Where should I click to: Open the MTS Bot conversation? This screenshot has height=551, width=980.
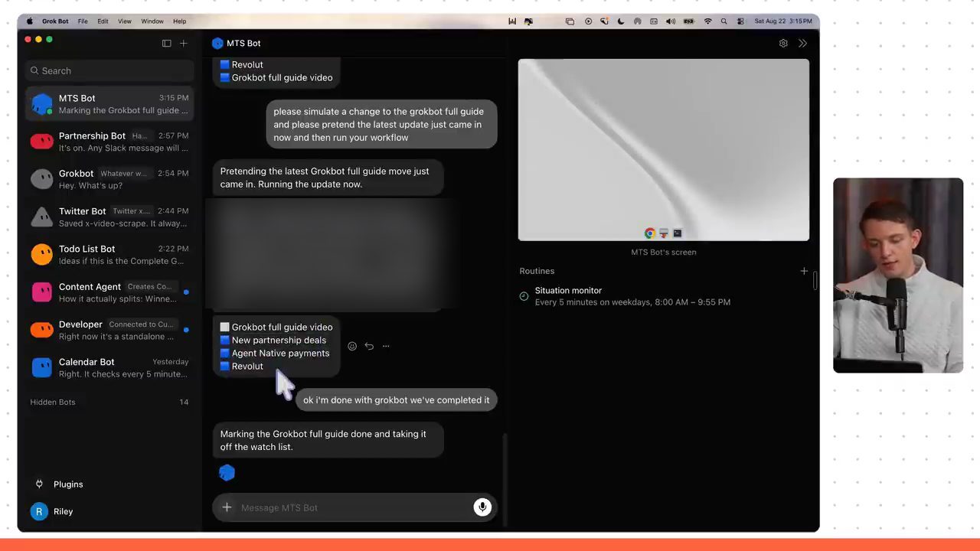109,104
